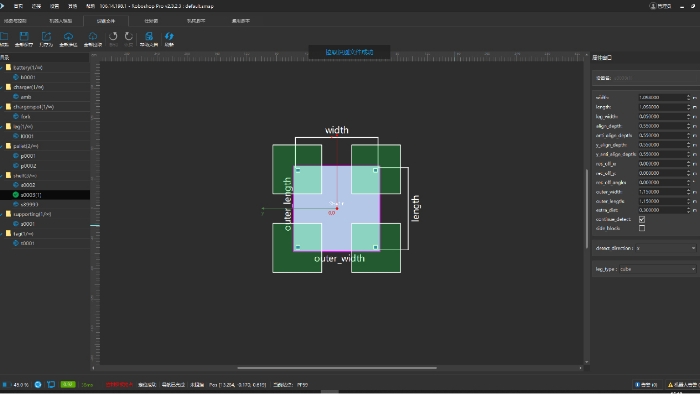
Task: Click the undo arrow icon
Action: pos(113,37)
